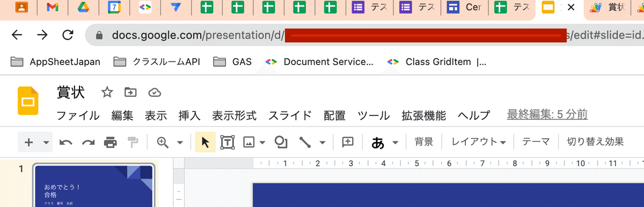Viewport: 644px width, 207px height.
Task: Expand the zoom level dropdown
Action: (x=180, y=142)
